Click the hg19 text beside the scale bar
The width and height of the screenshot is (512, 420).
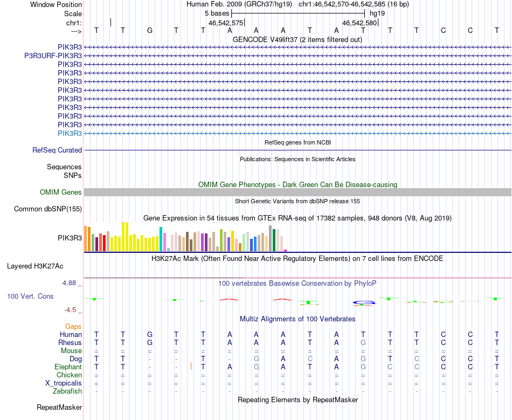tap(377, 13)
